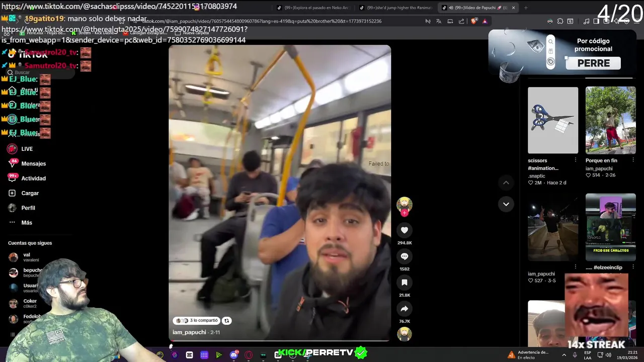This screenshot has width=644, height=362.
Task: Share the video using the 76.7K arrow
Action: point(404,309)
